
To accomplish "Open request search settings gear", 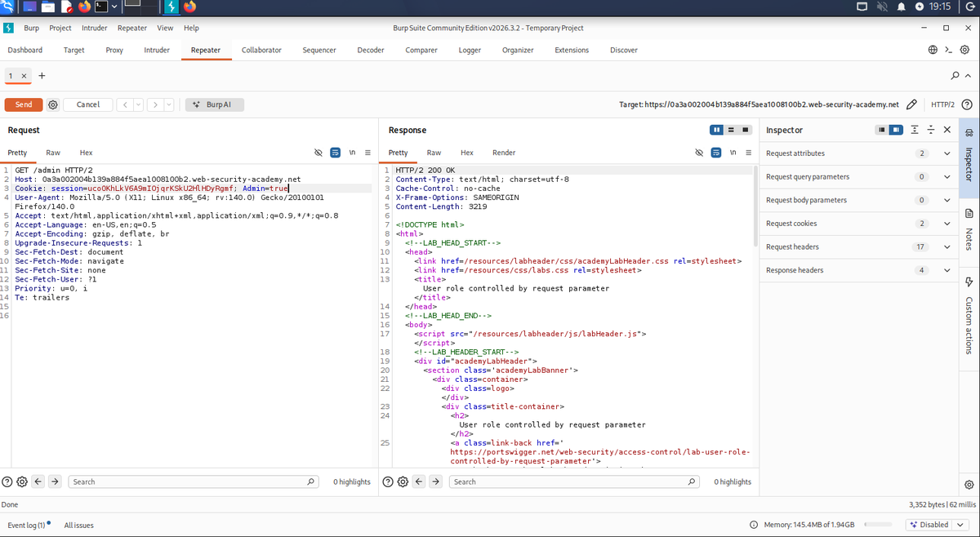I will [22, 482].
